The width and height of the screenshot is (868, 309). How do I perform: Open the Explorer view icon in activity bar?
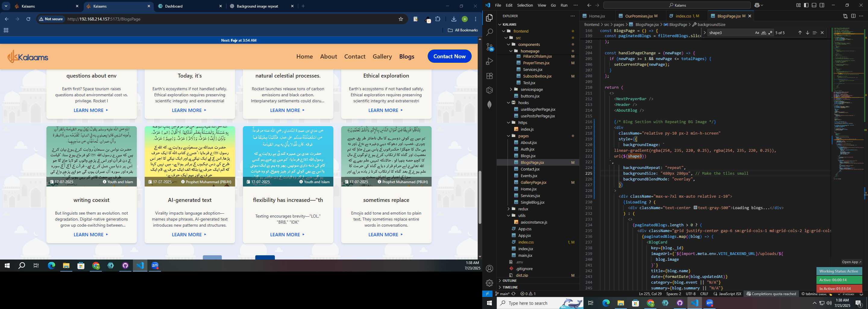point(489,18)
